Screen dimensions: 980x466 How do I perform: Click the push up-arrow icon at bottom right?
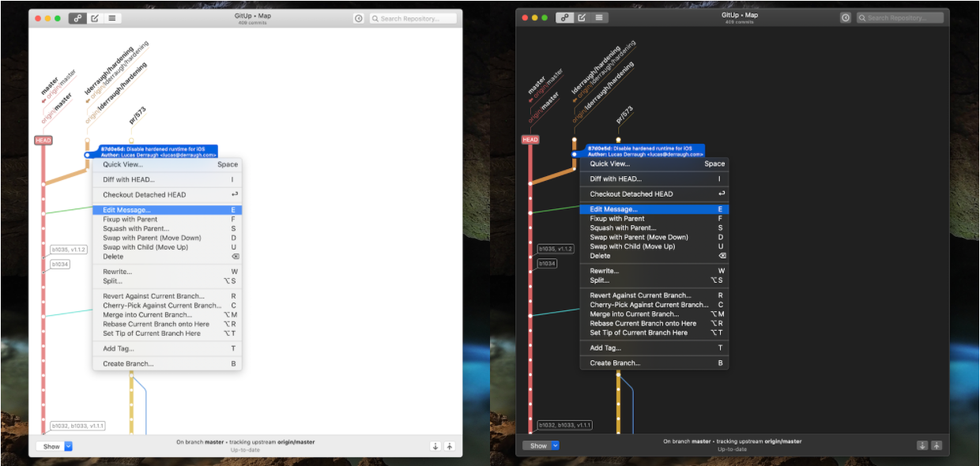tap(449, 445)
